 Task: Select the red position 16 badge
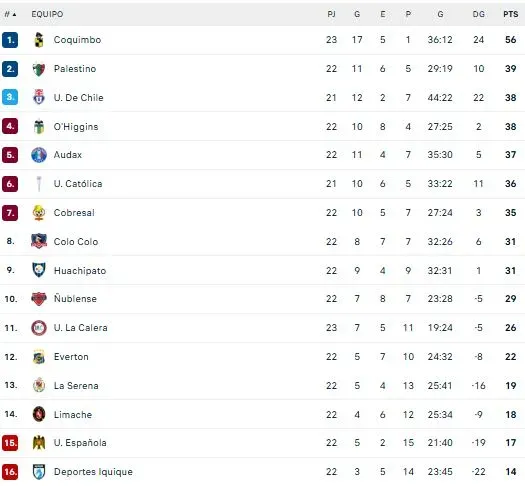[10, 472]
